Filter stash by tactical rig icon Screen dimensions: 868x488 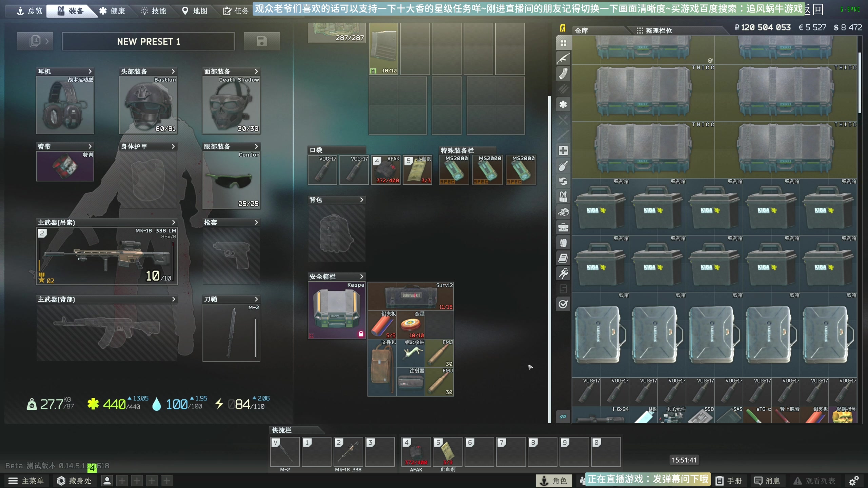(563, 197)
